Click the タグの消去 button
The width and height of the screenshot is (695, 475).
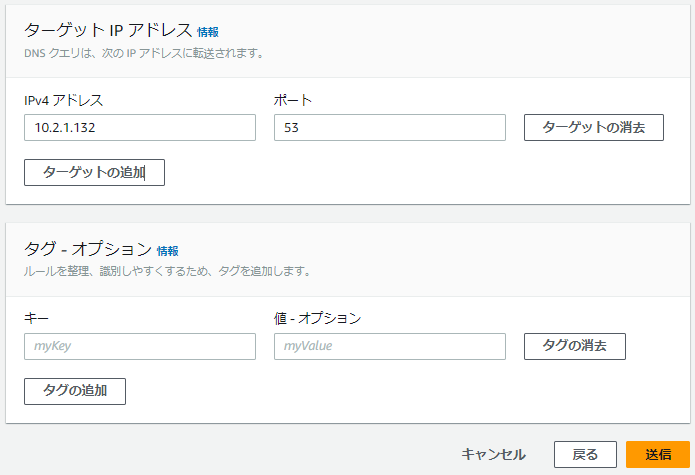pyautogui.click(x=574, y=347)
